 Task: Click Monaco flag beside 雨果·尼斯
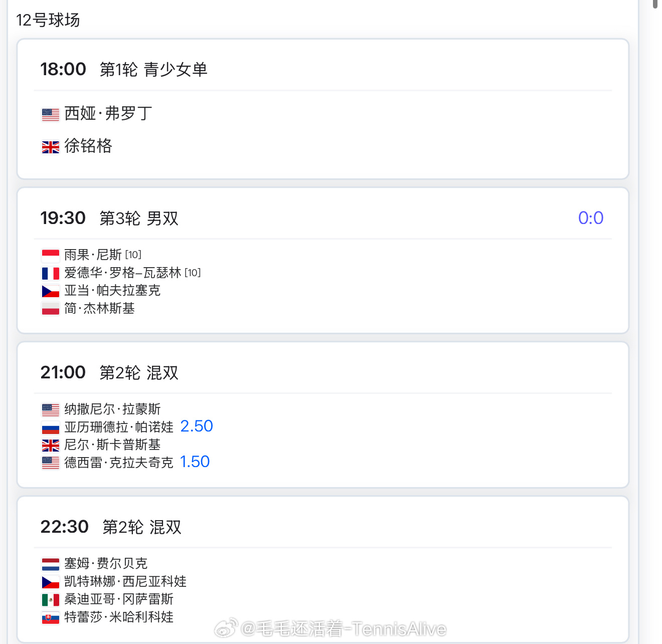51,256
